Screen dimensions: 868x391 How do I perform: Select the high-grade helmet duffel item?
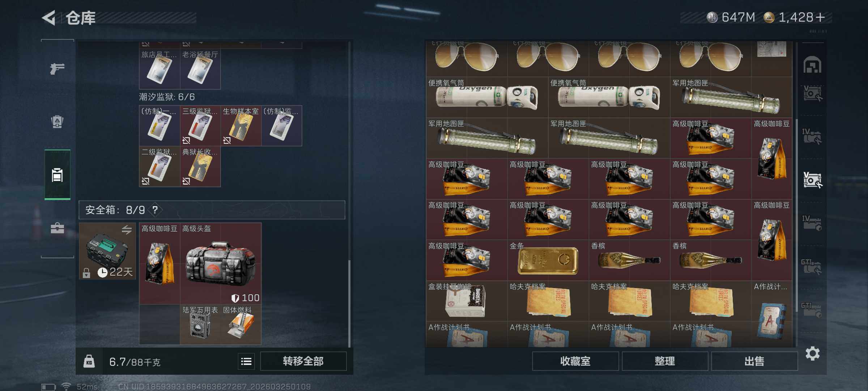(221, 263)
